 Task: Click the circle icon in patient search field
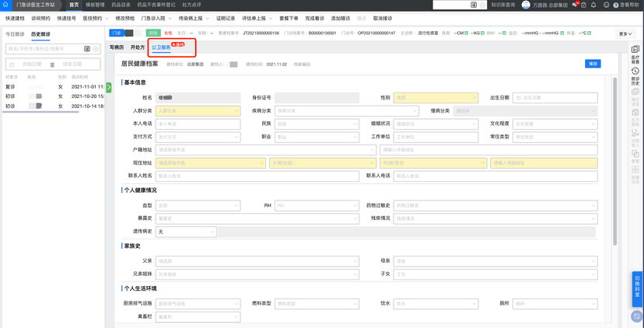pos(96,49)
